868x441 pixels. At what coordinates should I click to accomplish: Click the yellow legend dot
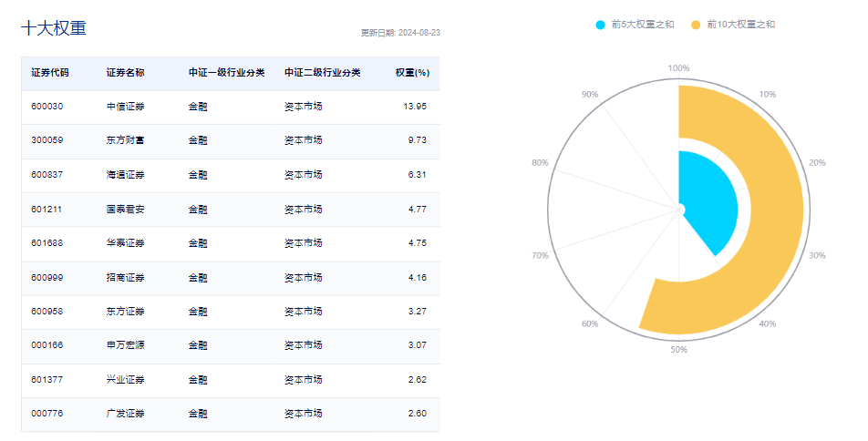click(x=697, y=25)
